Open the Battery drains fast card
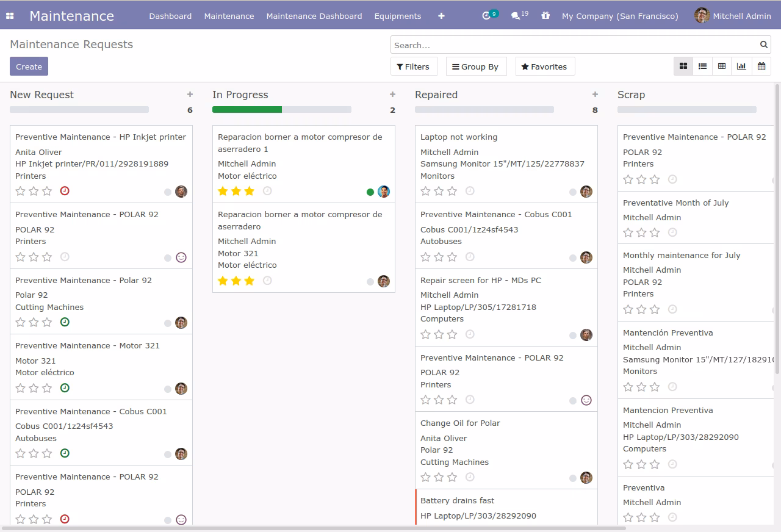The image size is (781, 532). pyautogui.click(x=506, y=508)
